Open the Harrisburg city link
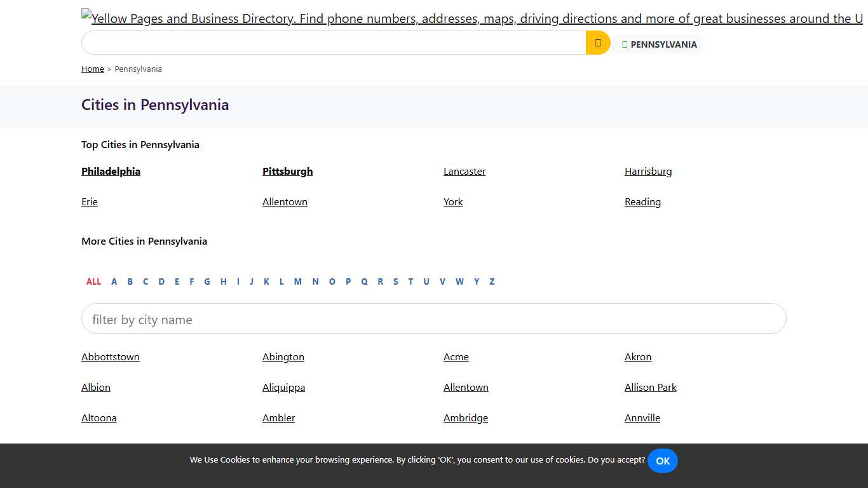 click(648, 171)
